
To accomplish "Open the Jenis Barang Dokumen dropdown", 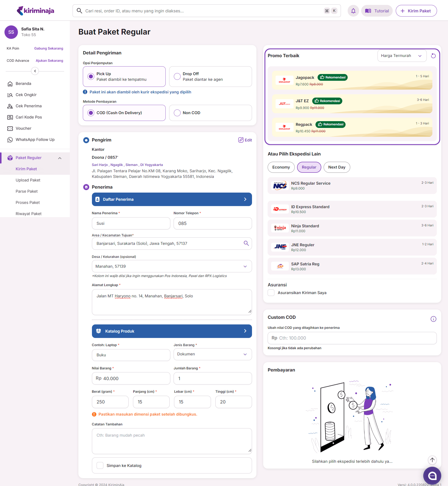I will tap(212, 354).
